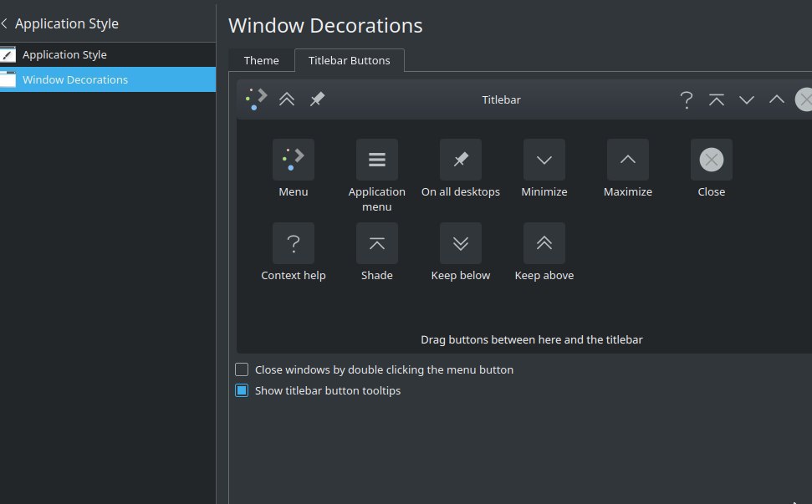This screenshot has height=504, width=812.
Task: Switch to the Theme tab
Action: click(x=262, y=60)
